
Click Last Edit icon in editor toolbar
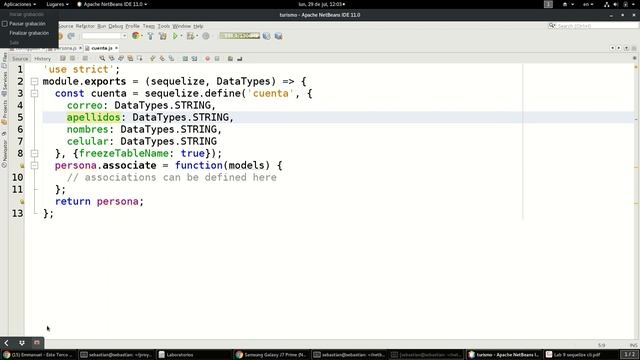pos(63,59)
